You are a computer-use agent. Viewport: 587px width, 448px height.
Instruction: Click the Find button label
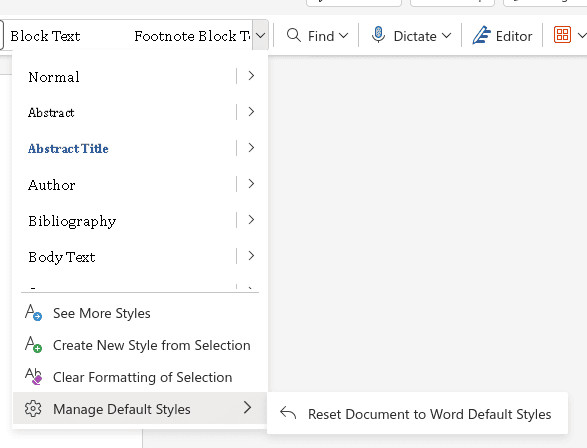[321, 36]
